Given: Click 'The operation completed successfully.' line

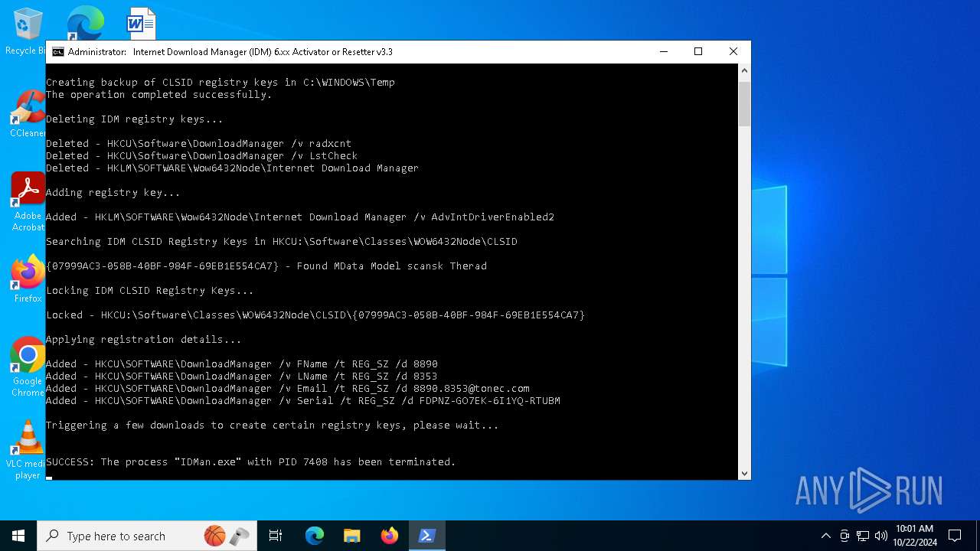Looking at the screenshot, I should [158, 94].
